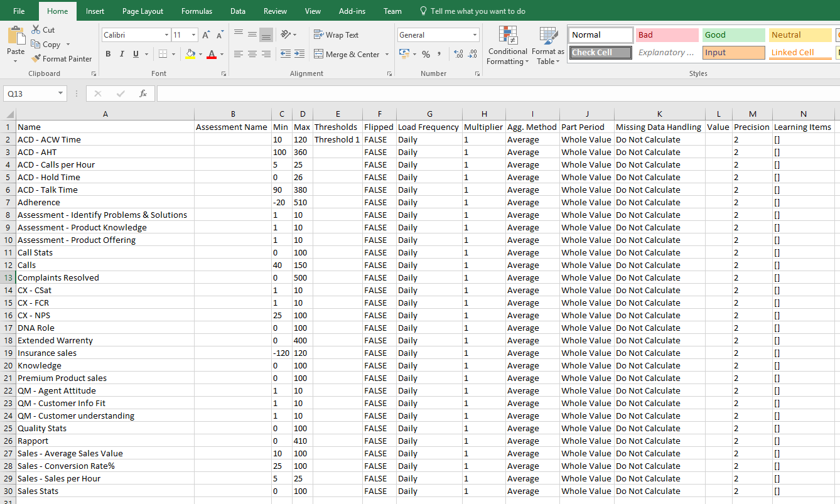Open the Conditional Formatting menu

click(507, 47)
